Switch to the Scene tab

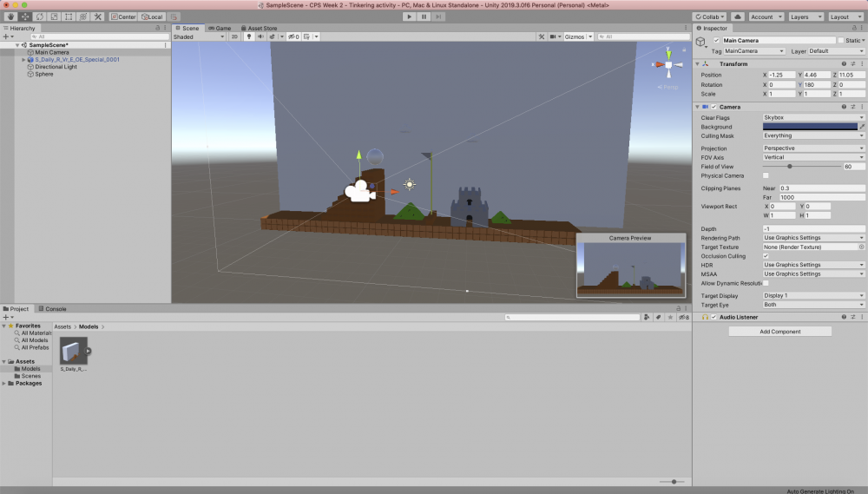point(187,28)
